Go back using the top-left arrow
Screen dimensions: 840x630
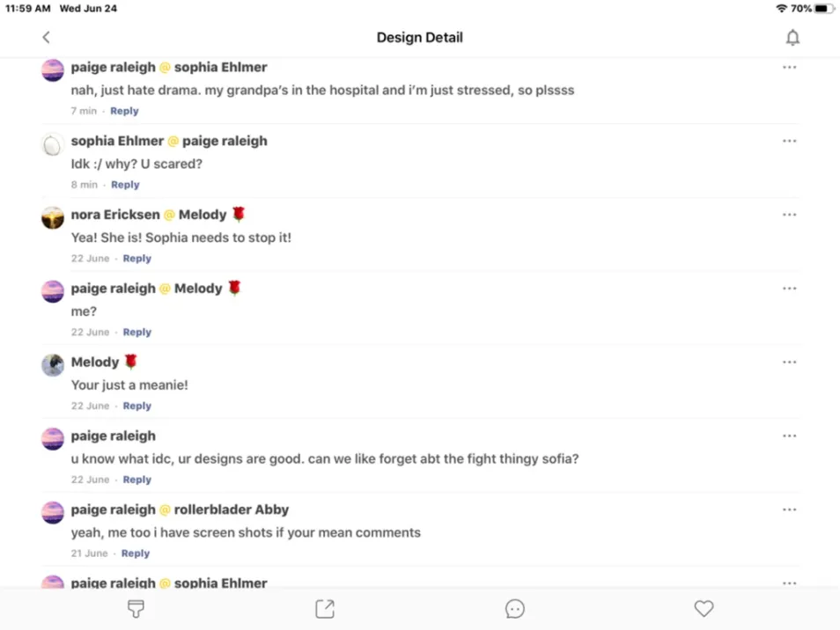[x=46, y=37]
